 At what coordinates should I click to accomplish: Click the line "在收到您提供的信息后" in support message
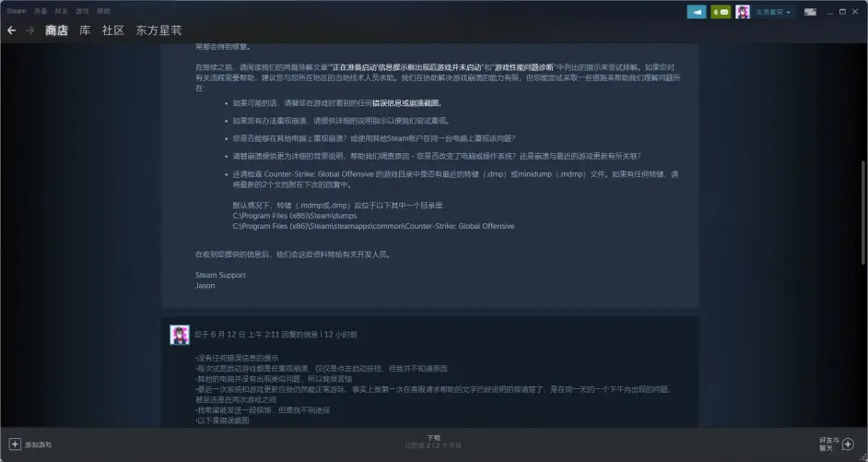294,255
